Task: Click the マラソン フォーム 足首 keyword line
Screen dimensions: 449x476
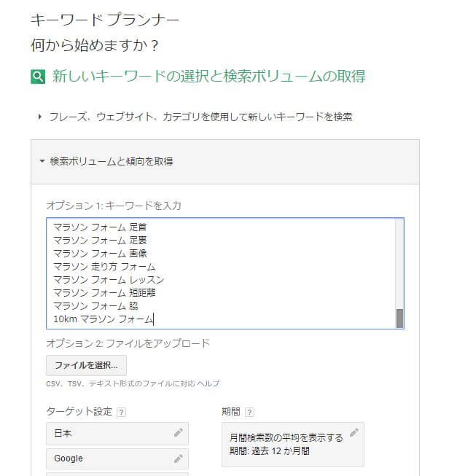Action: [x=100, y=227]
